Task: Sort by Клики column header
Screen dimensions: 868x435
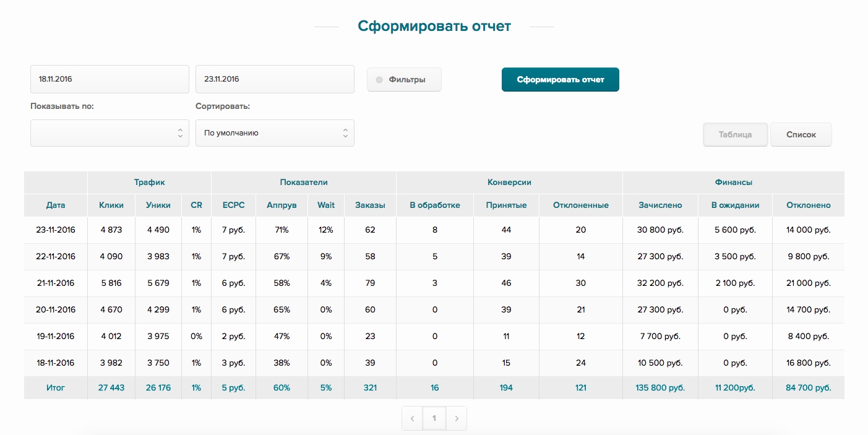Action: [111, 205]
